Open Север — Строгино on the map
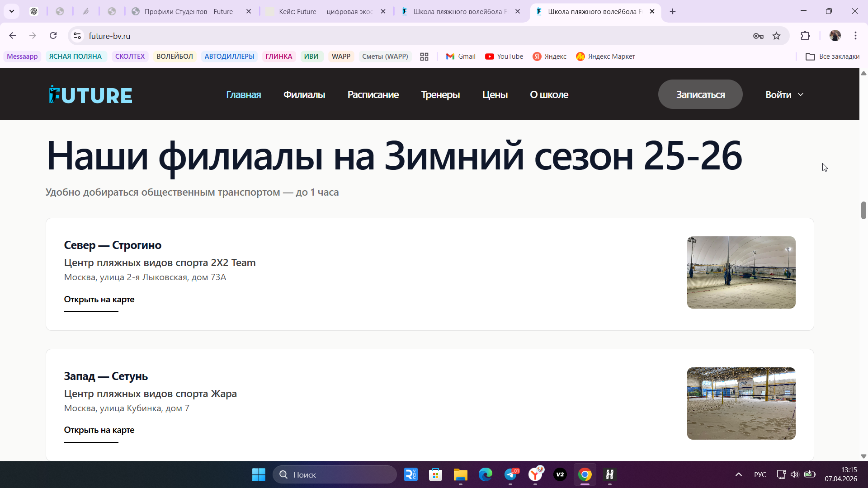This screenshot has height=488, width=868. point(99,299)
